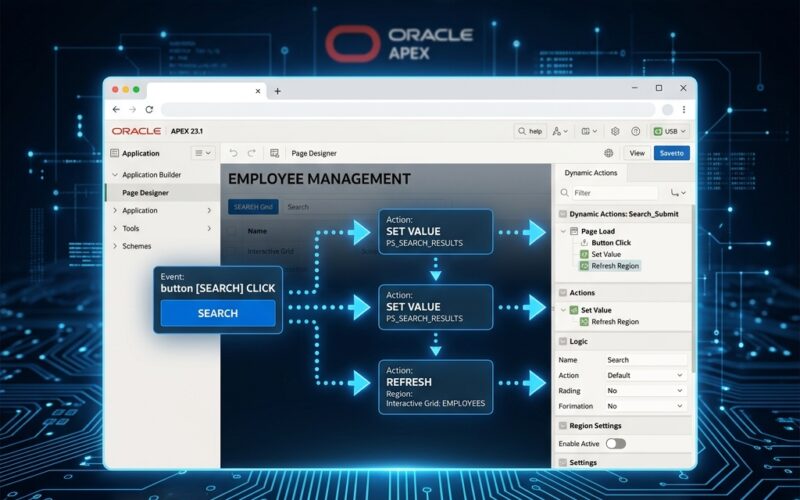Open the sidebar hamburger menu dropdown
This screenshot has height=500, width=800.
pos(203,153)
